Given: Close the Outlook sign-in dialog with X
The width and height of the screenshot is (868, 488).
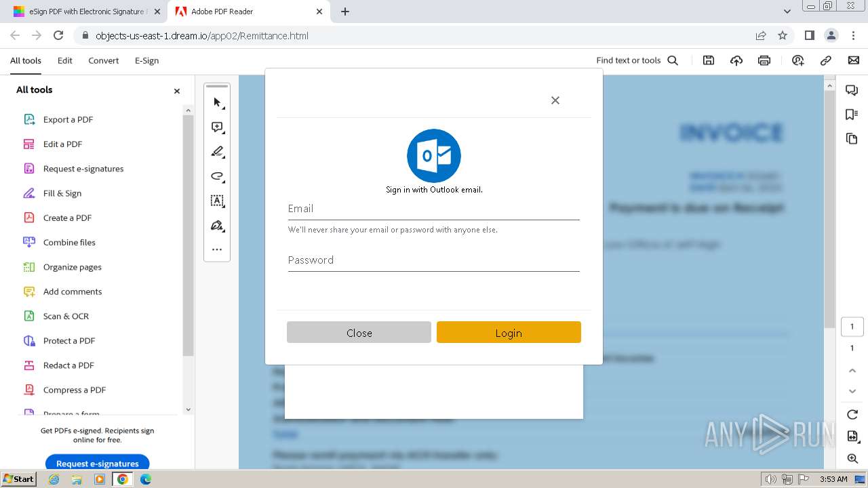Looking at the screenshot, I should tap(555, 100).
